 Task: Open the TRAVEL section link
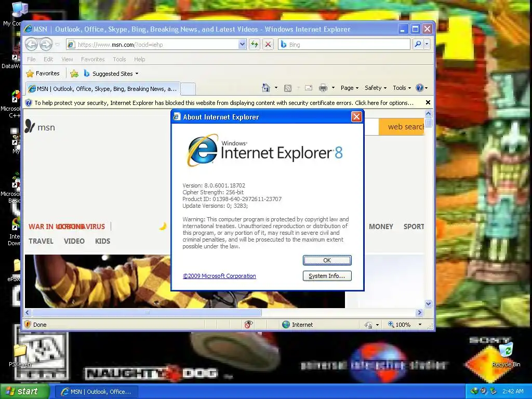pos(41,241)
